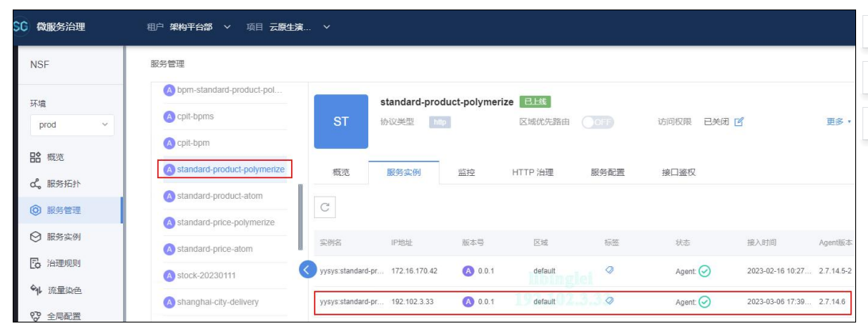Click the tag icon for 192.102.3.33 instance
868x332 pixels.
(609, 301)
